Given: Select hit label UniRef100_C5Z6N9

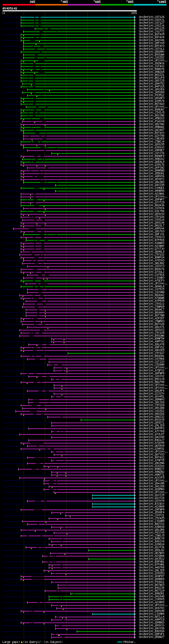Looking at the screenshot, I should 152,365.
